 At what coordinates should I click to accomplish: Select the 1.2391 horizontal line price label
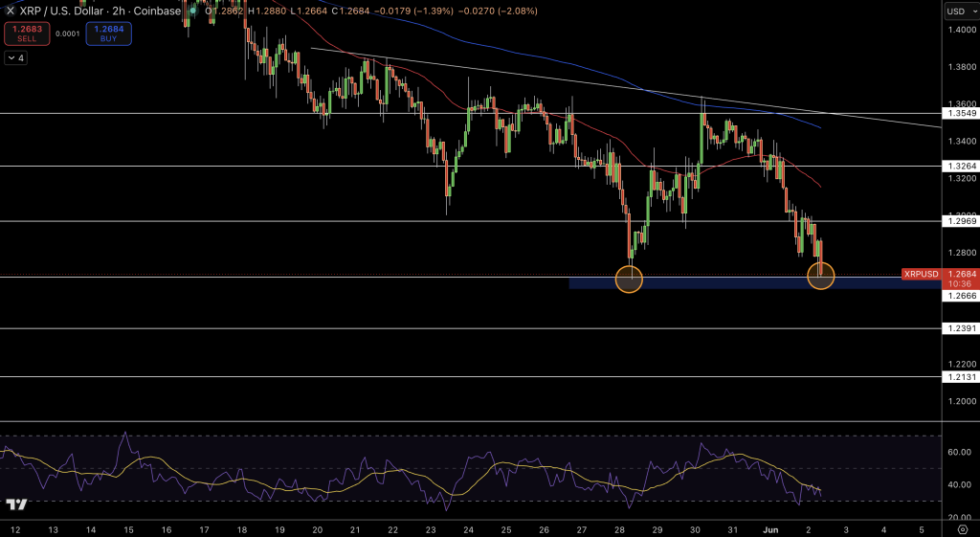[960, 328]
